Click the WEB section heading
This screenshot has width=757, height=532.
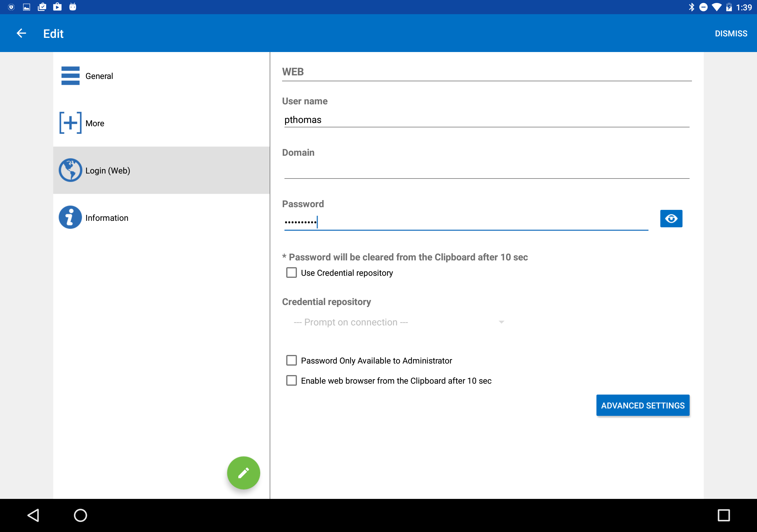click(x=293, y=72)
